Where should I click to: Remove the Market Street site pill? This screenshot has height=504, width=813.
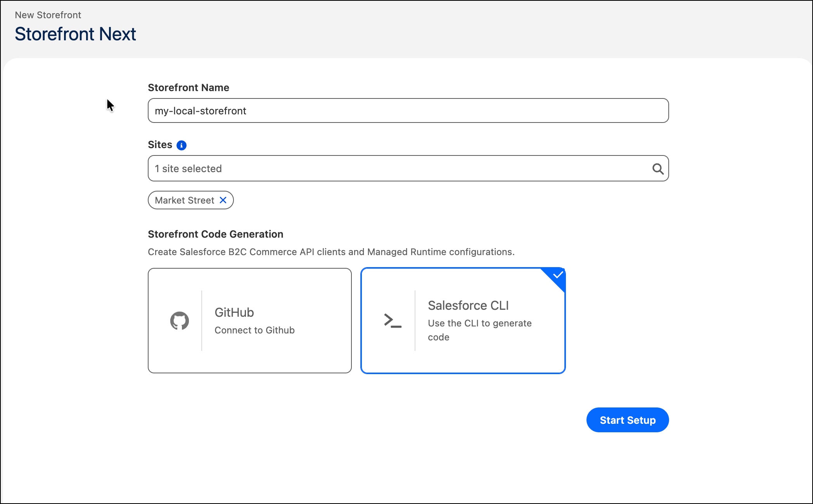coord(223,200)
